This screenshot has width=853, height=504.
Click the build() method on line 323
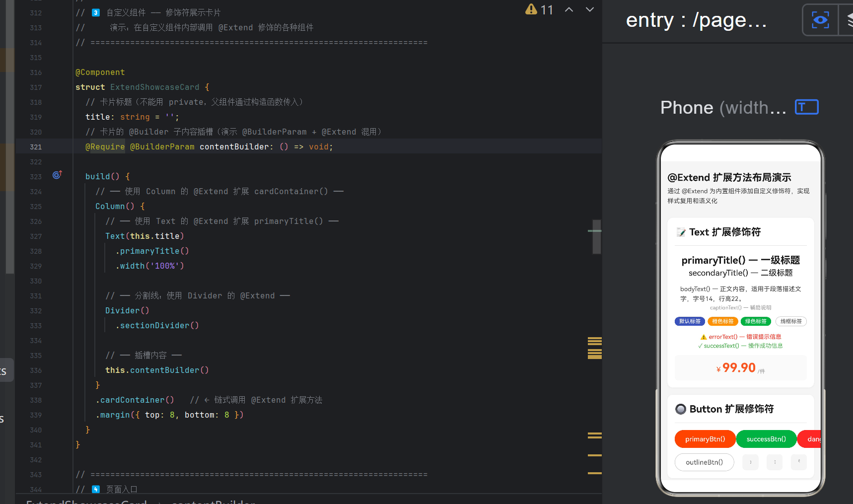click(x=102, y=176)
